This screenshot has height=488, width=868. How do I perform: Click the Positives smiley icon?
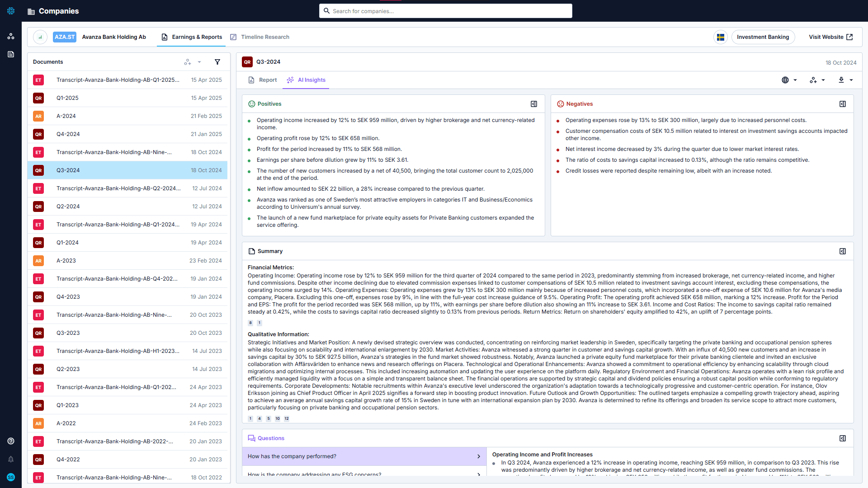(x=252, y=104)
